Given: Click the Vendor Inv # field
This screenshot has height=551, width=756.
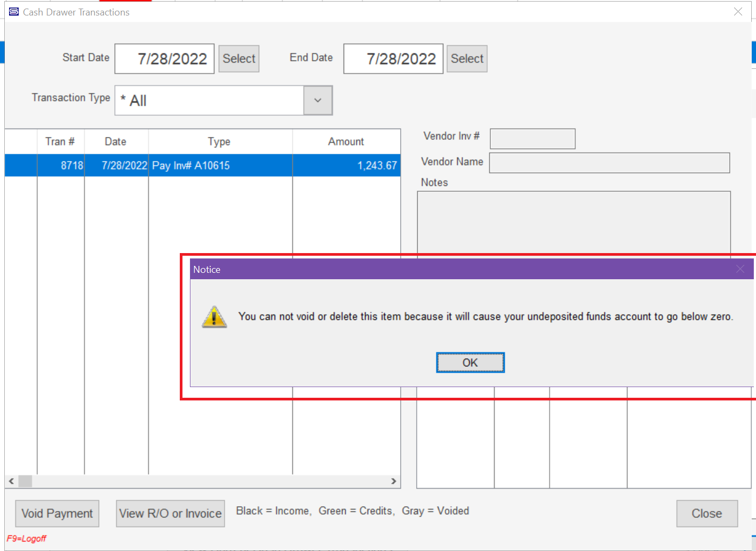Looking at the screenshot, I should tap(532, 139).
